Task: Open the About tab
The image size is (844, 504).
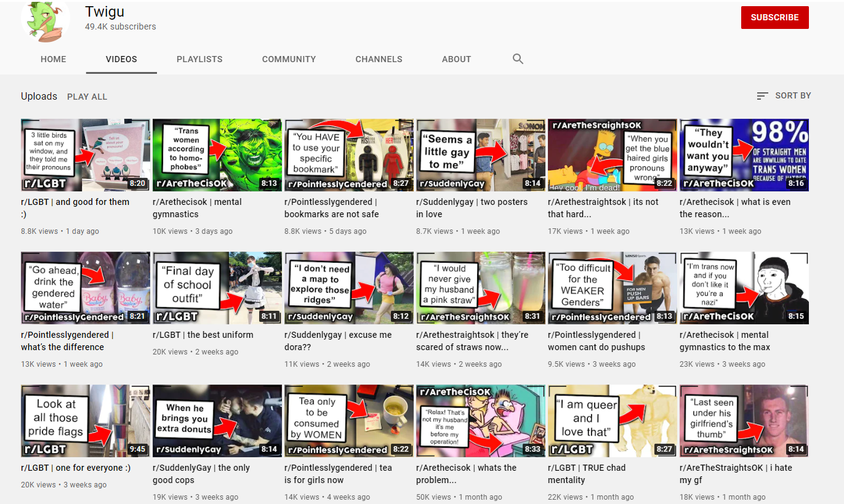Action: [x=456, y=59]
